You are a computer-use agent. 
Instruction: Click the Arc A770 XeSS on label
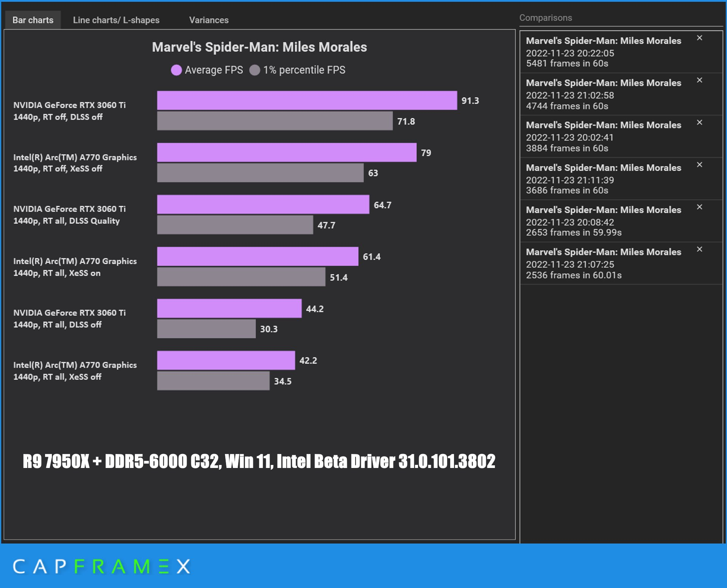(x=75, y=267)
